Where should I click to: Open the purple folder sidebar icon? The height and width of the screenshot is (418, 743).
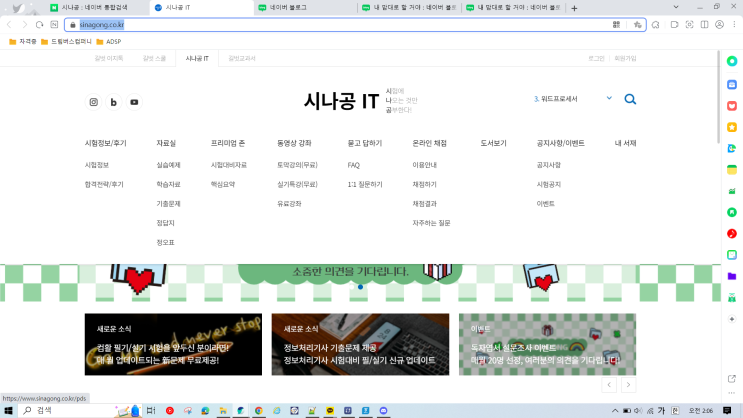click(732, 276)
